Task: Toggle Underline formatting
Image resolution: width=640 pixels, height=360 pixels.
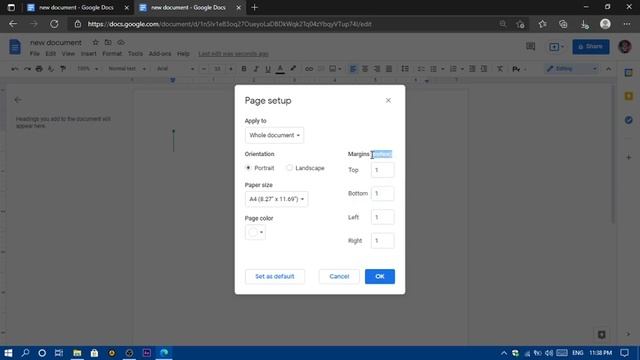Action: click(x=268, y=69)
